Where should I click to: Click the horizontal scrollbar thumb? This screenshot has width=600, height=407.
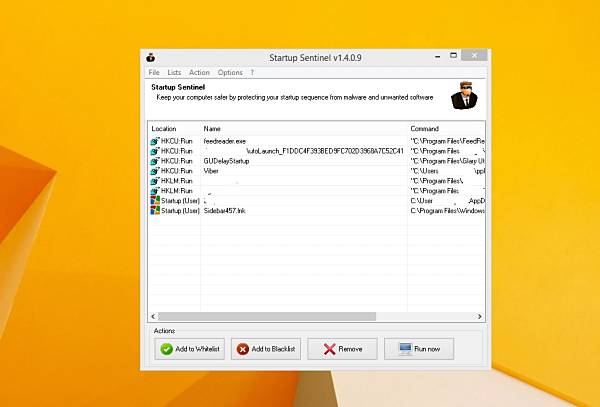click(x=267, y=316)
